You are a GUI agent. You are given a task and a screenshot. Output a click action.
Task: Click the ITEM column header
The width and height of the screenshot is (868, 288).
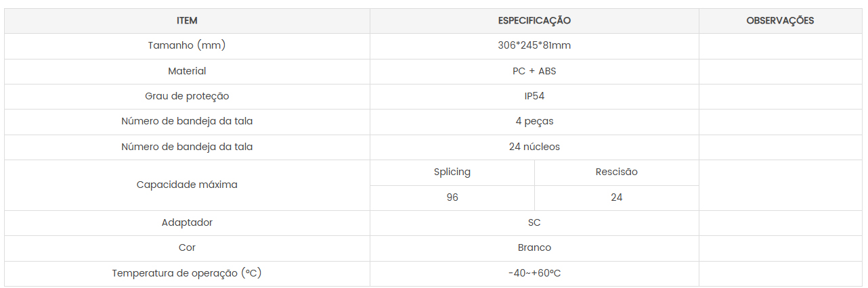point(187,21)
